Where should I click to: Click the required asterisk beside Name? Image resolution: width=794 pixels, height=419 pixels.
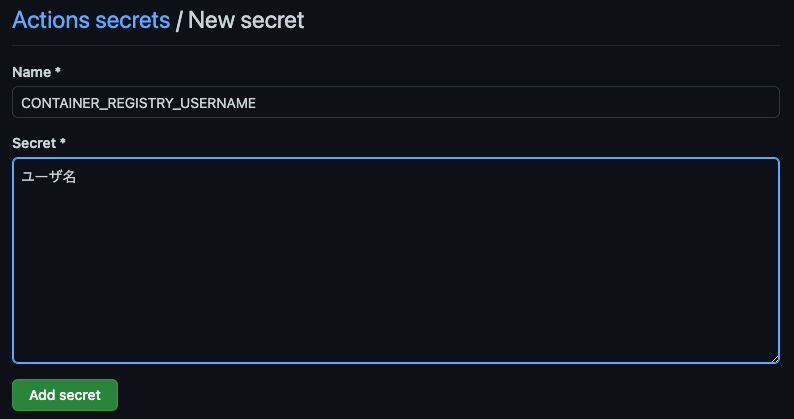58,71
